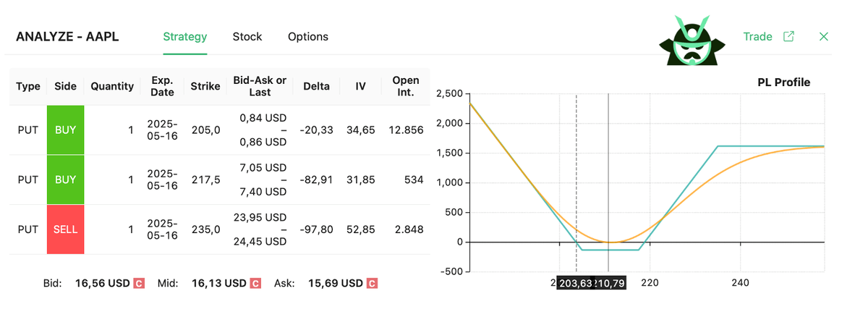
Task: Toggle the BUY side for 217,5 strike put
Action: [65, 179]
